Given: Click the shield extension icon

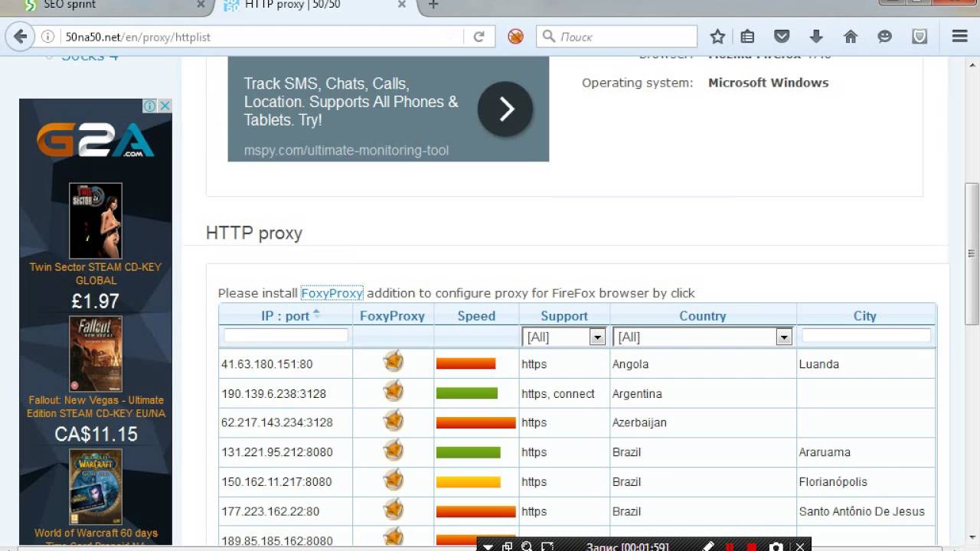Looking at the screenshot, I should click(x=920, y=36).
